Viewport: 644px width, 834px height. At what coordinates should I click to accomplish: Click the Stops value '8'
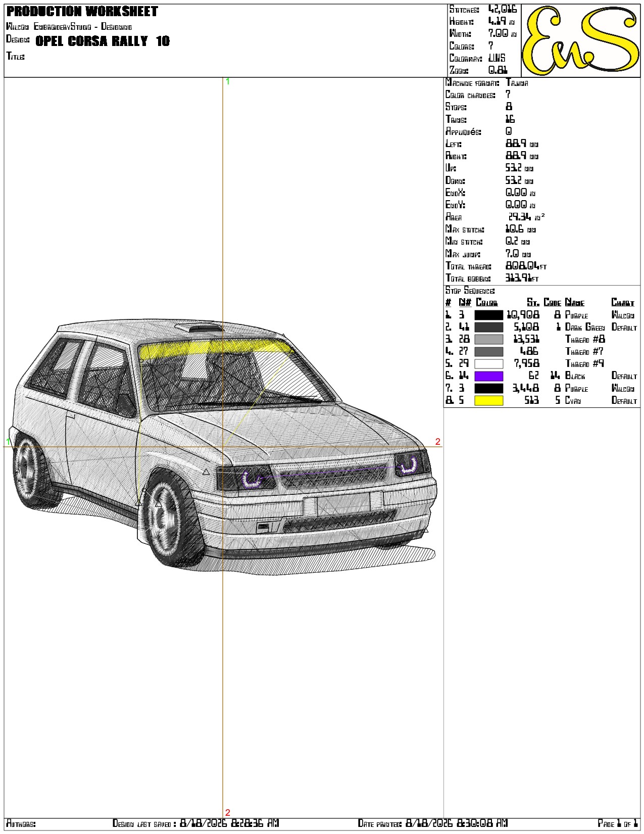pyautogui.click(x=509, y=107)
